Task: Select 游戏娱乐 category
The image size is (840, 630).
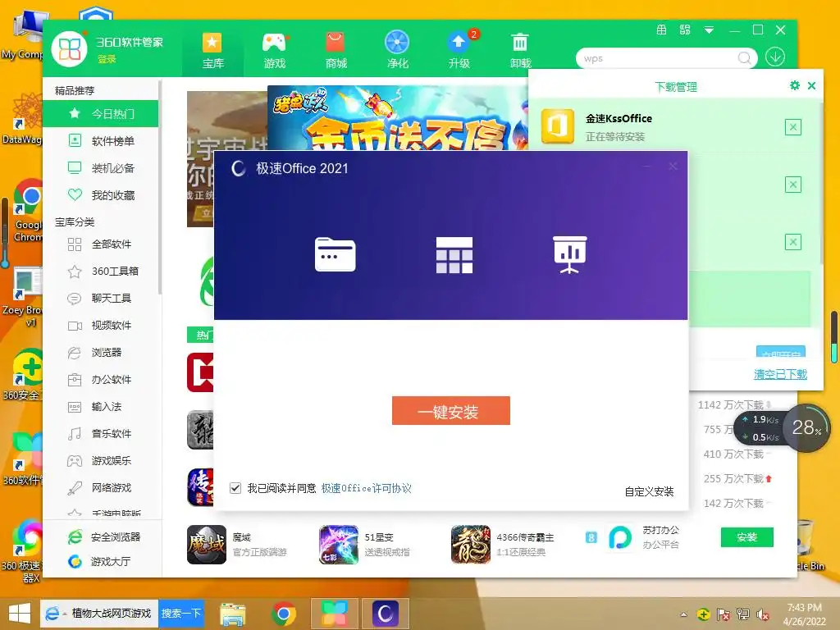Action: (x=101, y=461)
